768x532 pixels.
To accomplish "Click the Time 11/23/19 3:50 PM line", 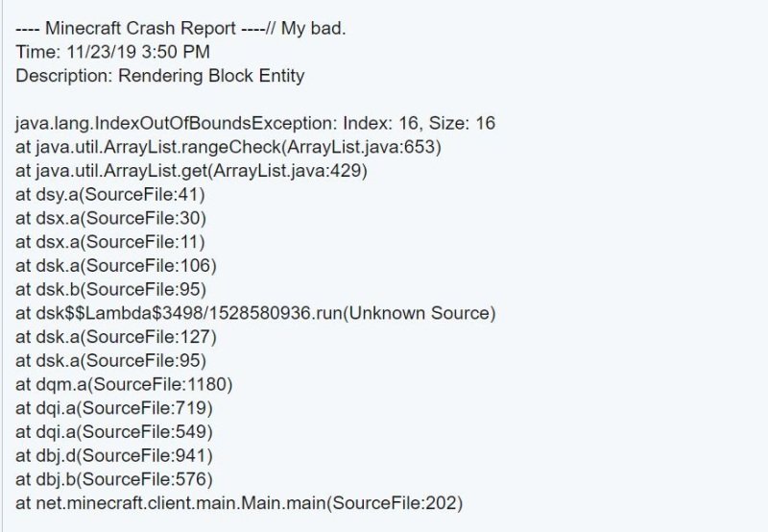I will (x=112, y=52).
